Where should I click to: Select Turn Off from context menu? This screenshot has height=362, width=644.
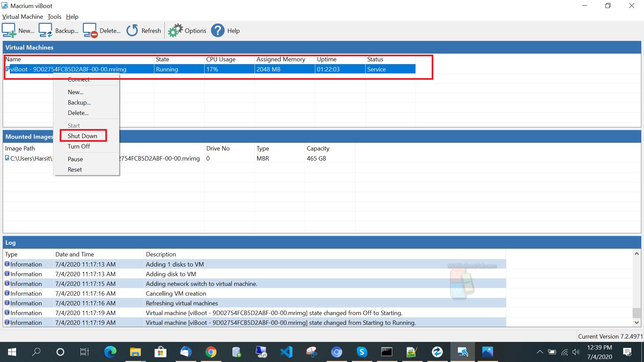(79, 146)
